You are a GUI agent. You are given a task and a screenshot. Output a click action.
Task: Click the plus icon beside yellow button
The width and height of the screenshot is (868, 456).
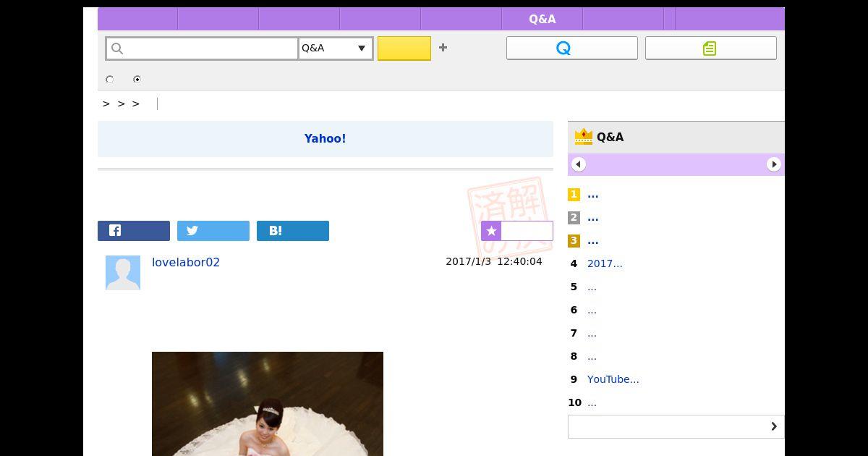(443, 48)
